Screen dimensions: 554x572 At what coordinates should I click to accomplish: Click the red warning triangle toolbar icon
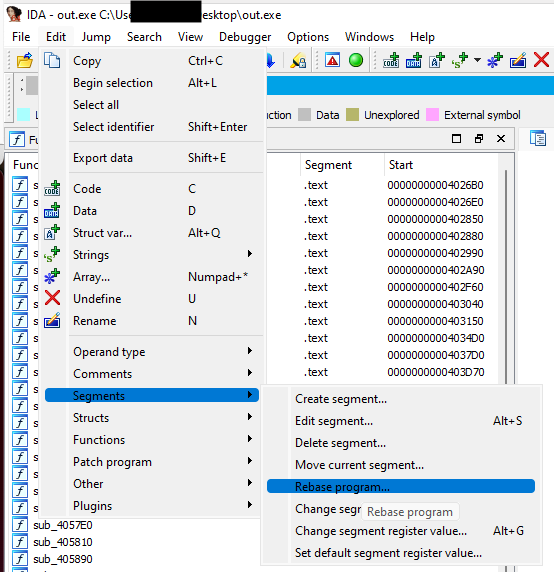point(333,60)
